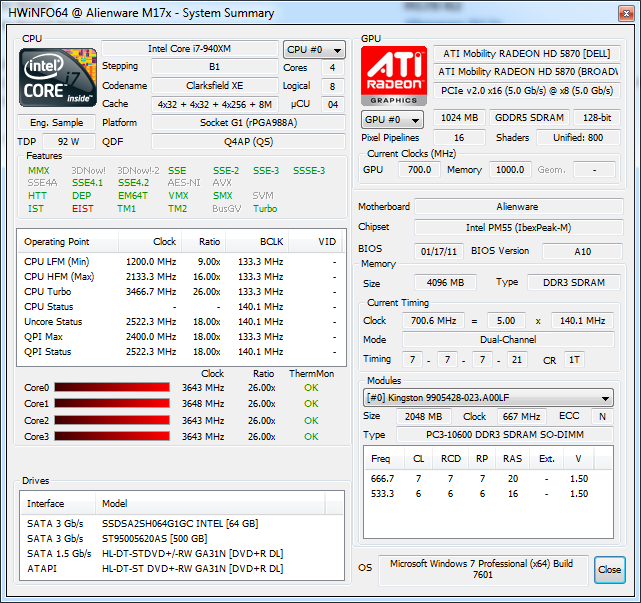Image resolution: width=641 pixels, height=603 pixels.
Task: Click the Core1 usage bar
Action: (112, 403)
